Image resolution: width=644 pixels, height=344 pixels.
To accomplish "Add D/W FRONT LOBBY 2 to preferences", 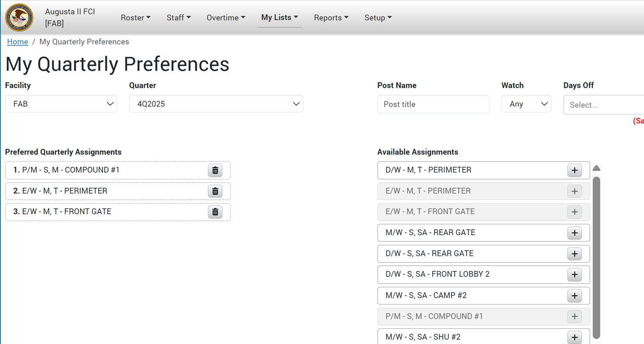I will pos(574,275).
